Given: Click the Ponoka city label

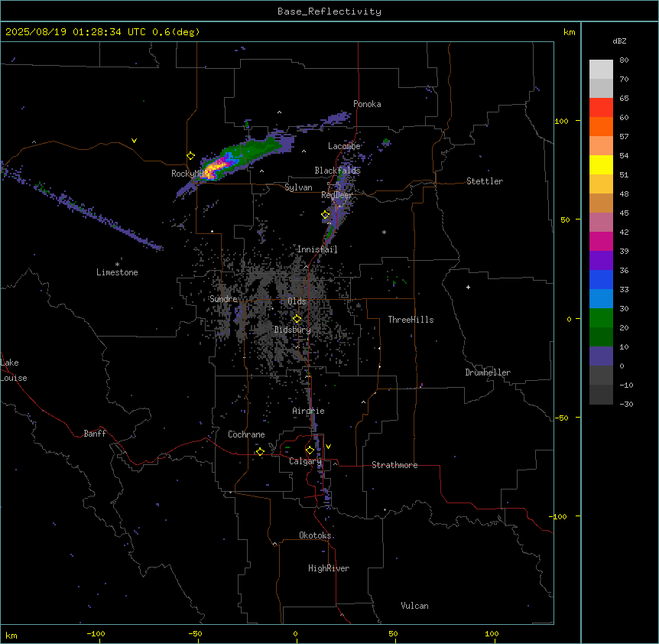Looking at the screenshot, I should (367, 104).
